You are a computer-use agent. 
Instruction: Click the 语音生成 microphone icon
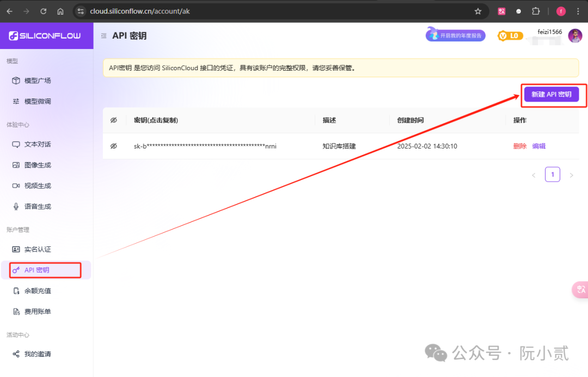[x=16, y=206]
